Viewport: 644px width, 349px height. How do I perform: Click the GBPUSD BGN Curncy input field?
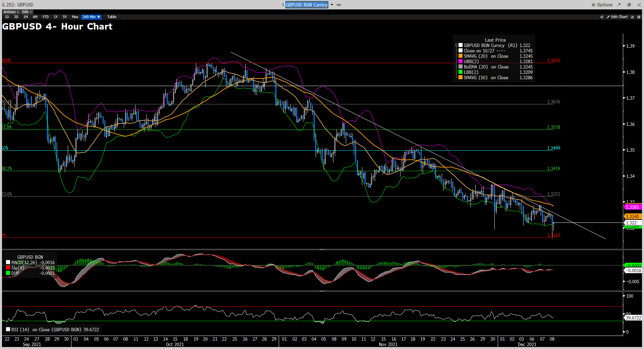[307, 5]
